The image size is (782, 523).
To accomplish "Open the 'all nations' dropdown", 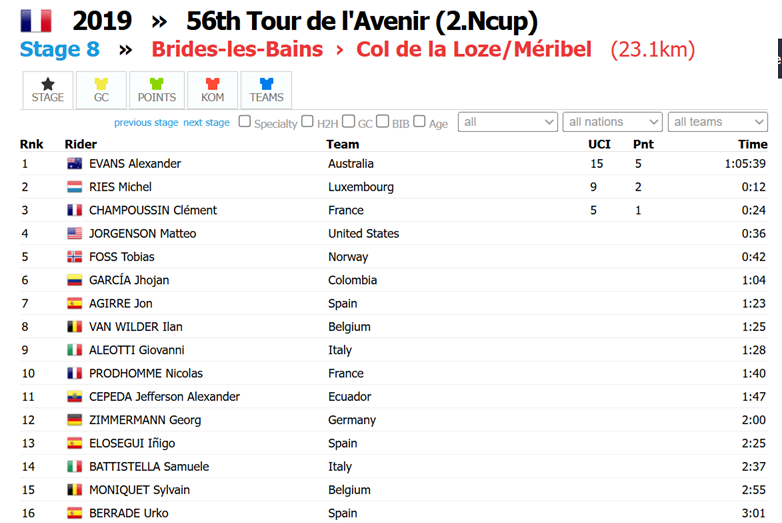I will (612, 122).
